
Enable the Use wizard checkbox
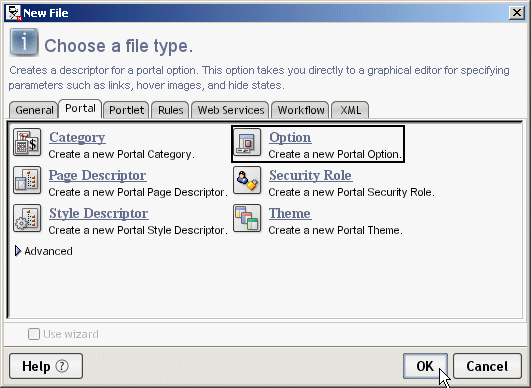pos(34,334)
